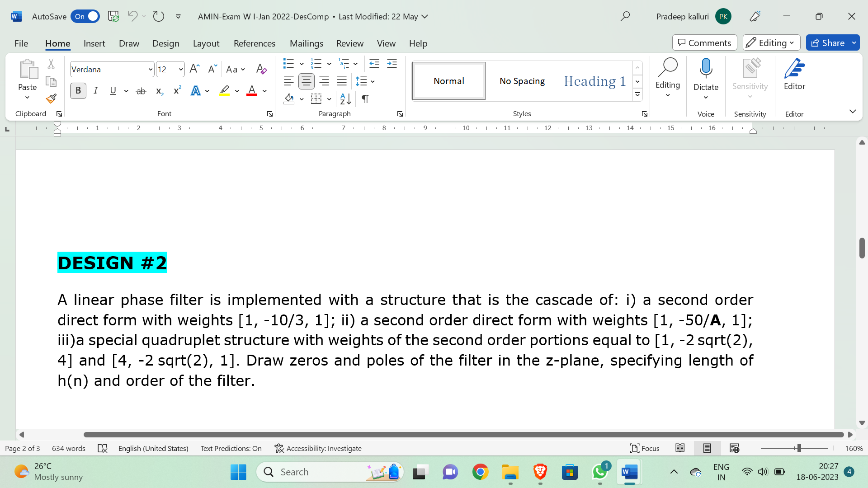
Task: Click the Share button
Action: coord(828,43)
